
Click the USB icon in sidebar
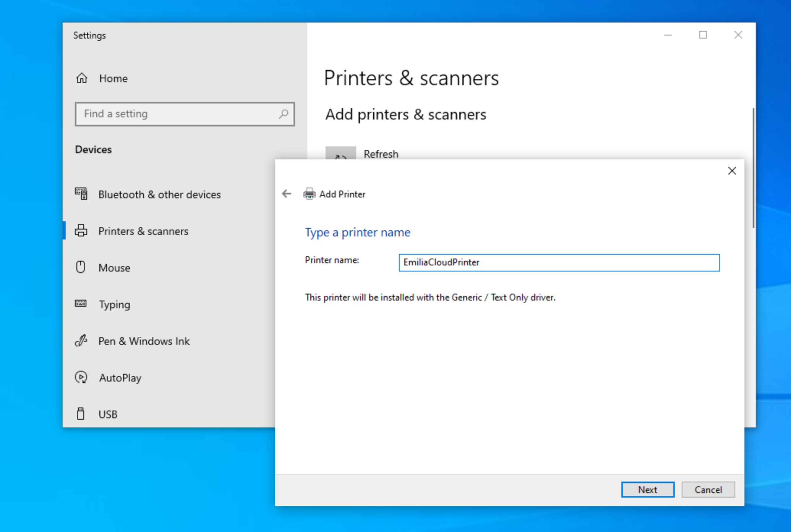pos(81,414)
